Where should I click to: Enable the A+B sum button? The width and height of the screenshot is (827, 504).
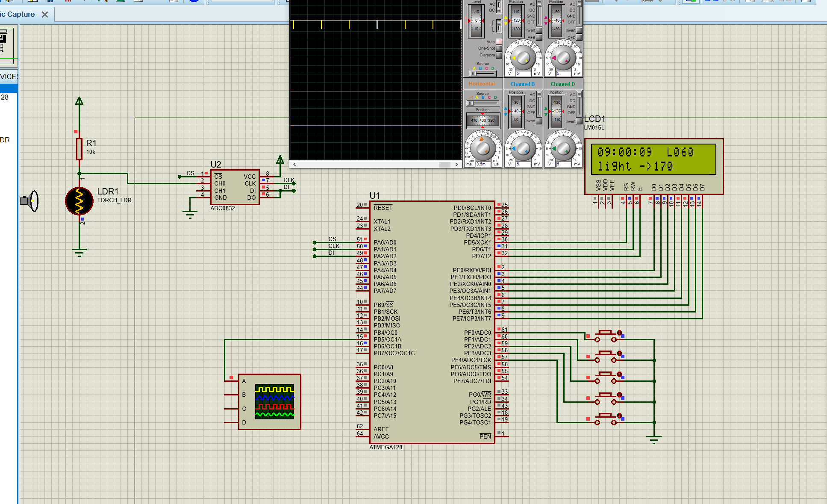pyautogui.click(x=539, y=37)
